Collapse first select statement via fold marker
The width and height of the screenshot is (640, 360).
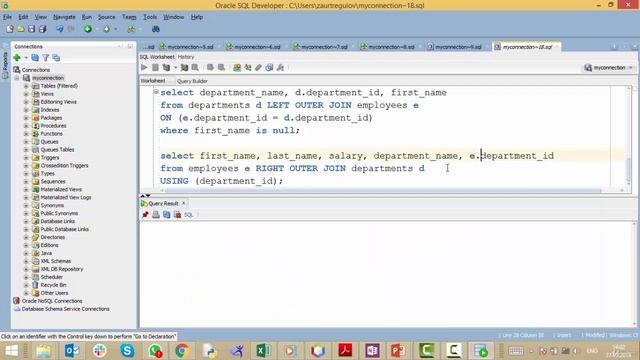(x=156, y=92)
